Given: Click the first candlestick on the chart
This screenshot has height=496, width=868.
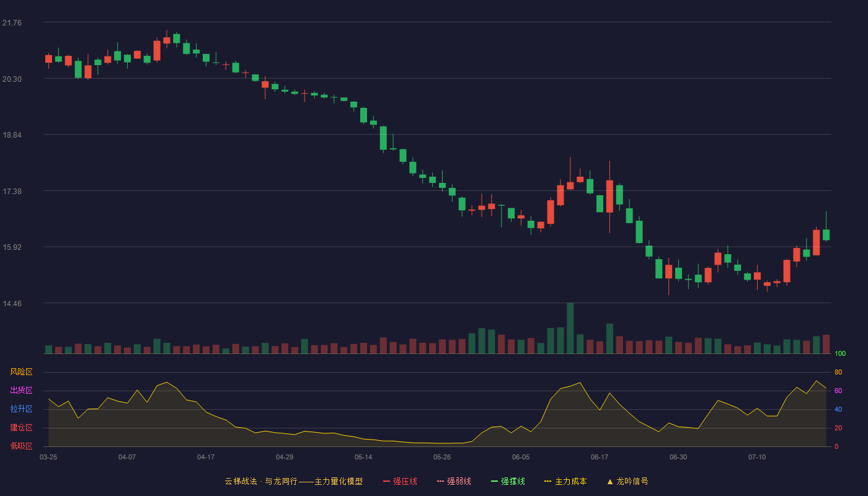Looking at the screenshot, I should (48, 59).
